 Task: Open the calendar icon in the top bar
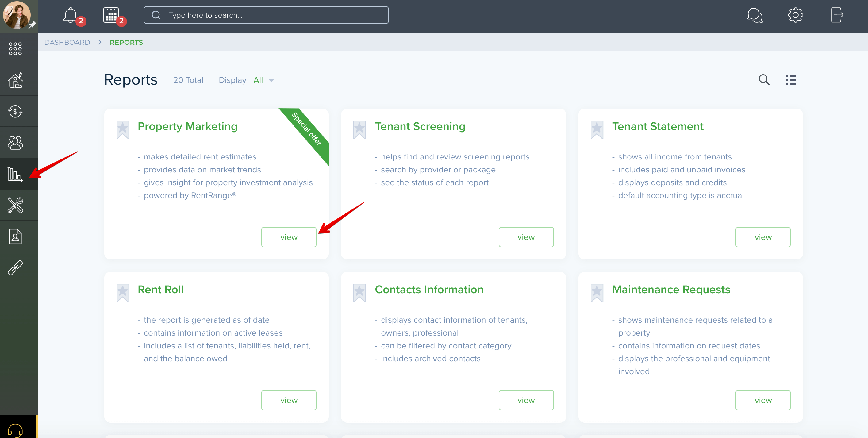[111, 15]
